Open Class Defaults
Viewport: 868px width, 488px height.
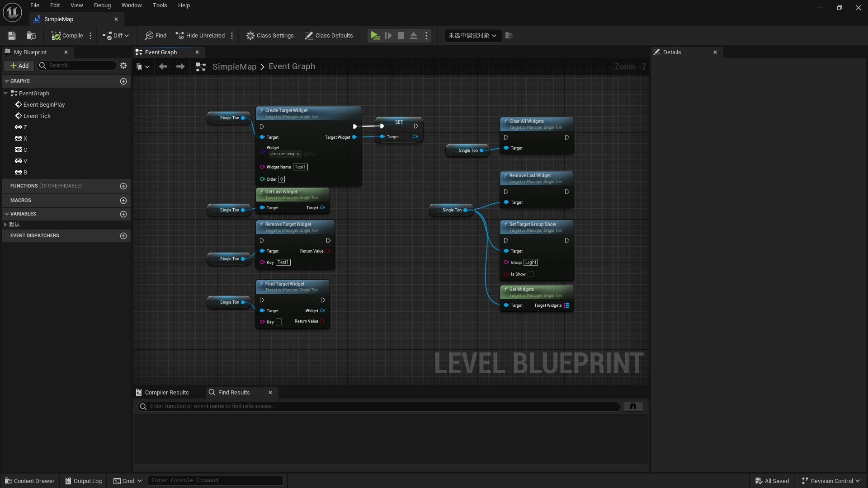(329, 36)
